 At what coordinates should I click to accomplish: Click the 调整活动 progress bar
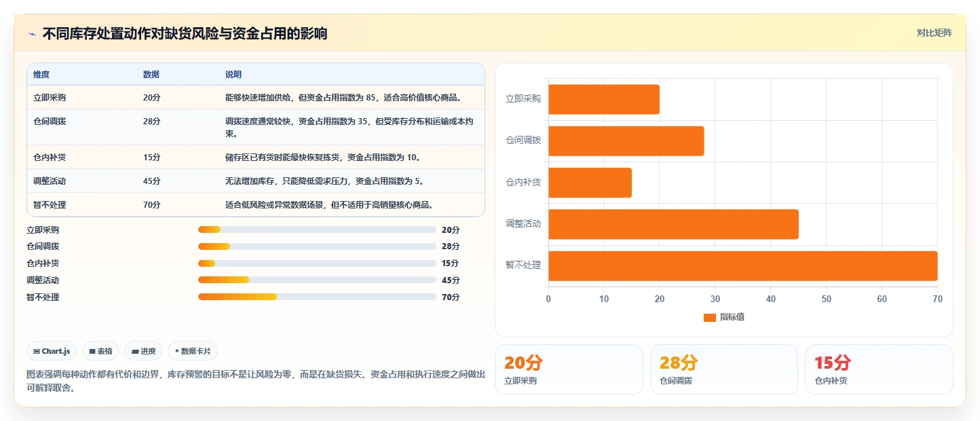[317, 280]
